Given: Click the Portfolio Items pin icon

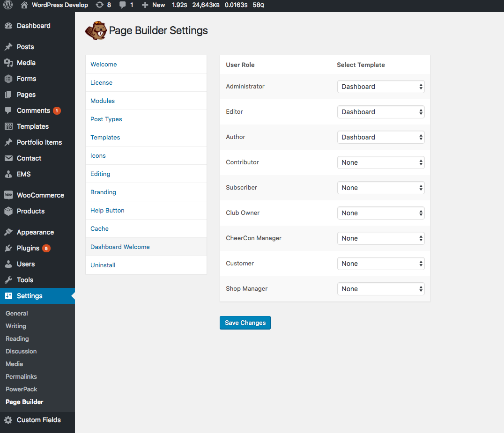Looking at the screenshot, I should pos(9,142).
